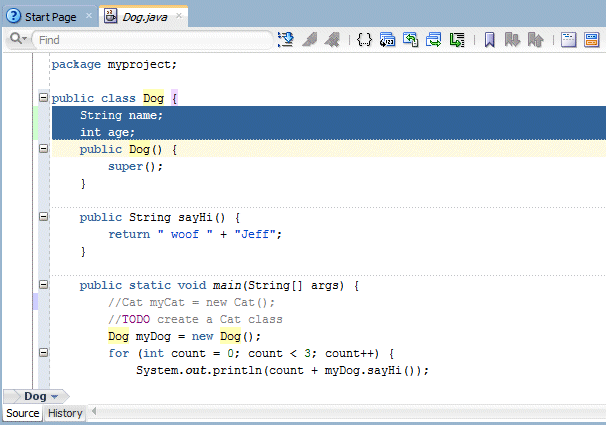The height and width of the screenshot is (425, 606).
Task: Click the 'super();' statement
Action: [x=135, y=167]
